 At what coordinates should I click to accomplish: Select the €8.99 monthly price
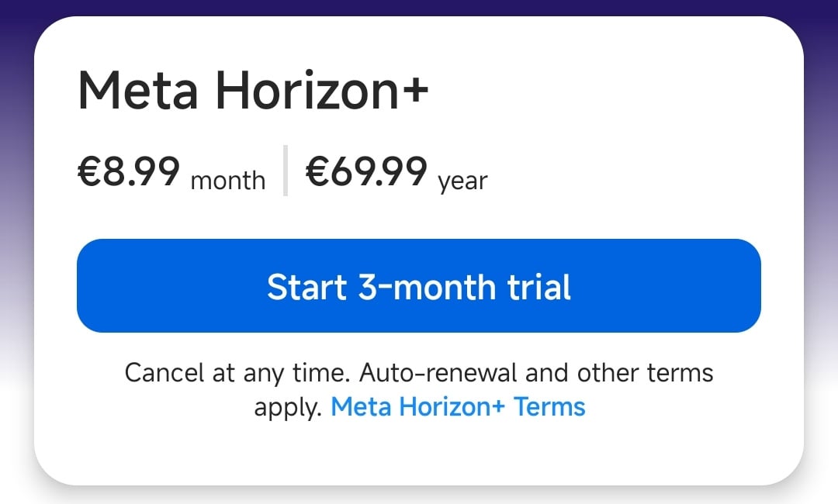point(129,171)
